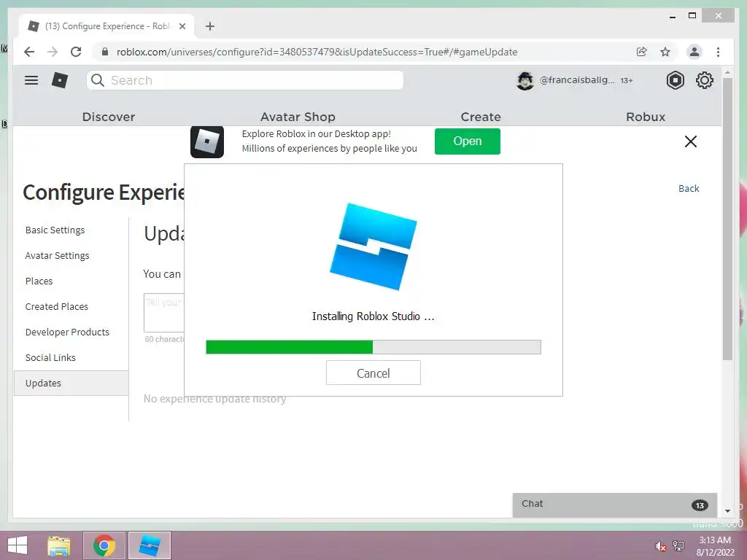Click the Back link
747x560 pixels.
coord(689,189)
